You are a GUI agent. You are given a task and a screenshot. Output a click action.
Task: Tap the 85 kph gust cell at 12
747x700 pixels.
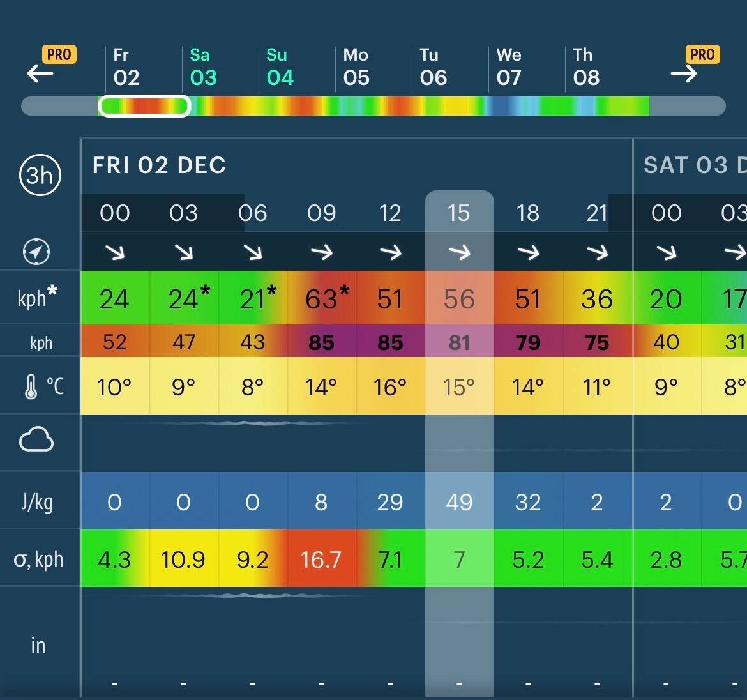click(390, 342)
